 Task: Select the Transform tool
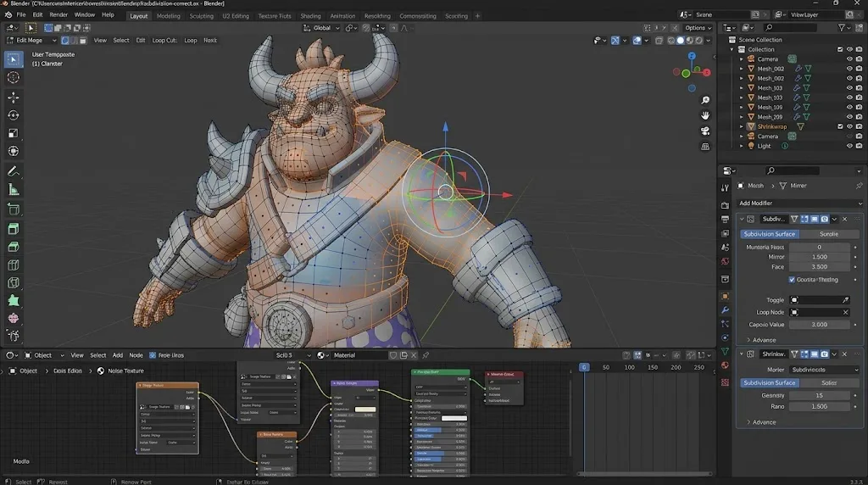tap(14, 151)
